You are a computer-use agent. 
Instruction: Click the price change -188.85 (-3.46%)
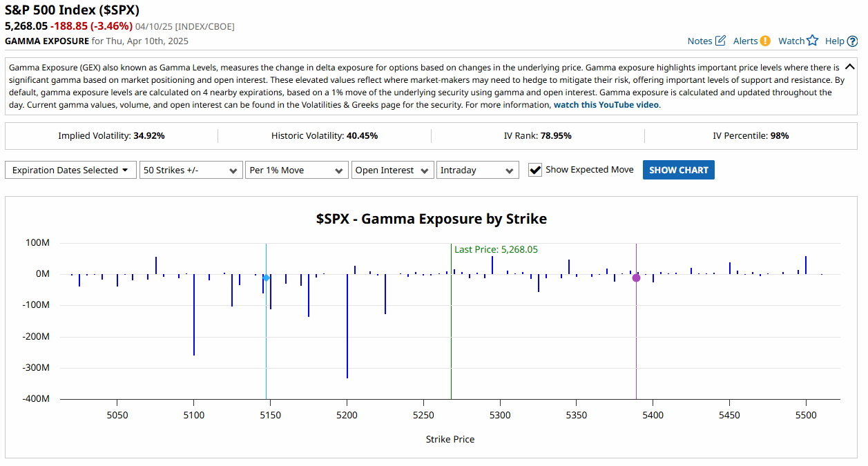pos(91,26)
